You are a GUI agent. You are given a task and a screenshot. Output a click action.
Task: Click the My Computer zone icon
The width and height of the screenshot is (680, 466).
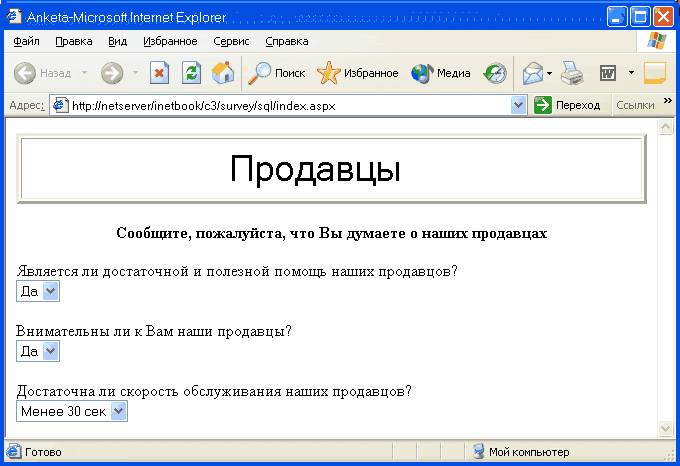[479, 451]
